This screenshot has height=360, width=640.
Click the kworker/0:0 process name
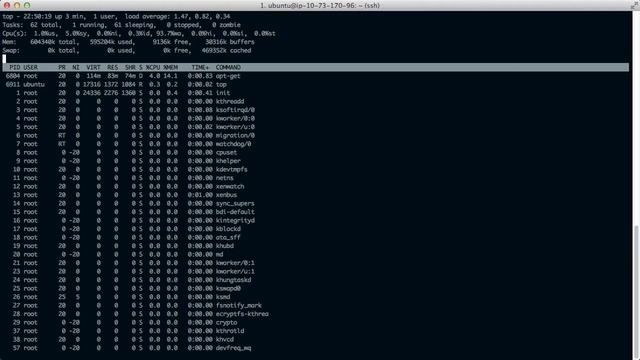[235, 118]
